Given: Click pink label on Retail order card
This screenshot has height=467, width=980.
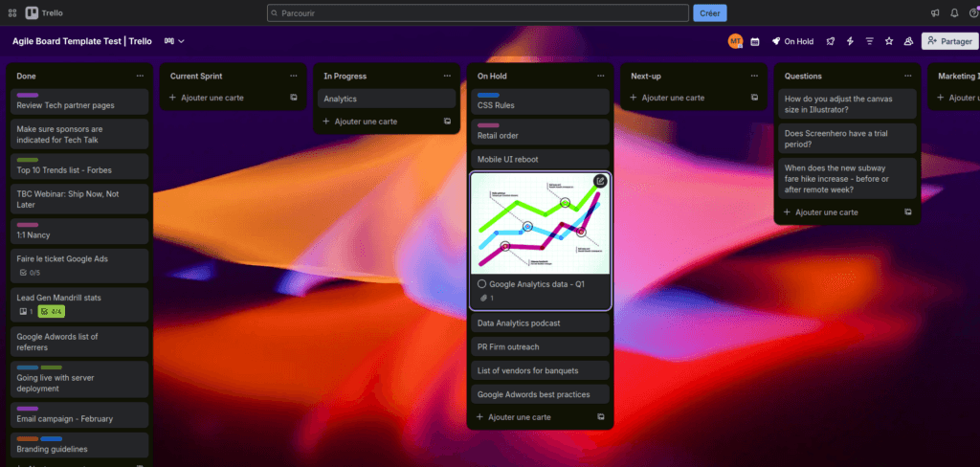Looking at the screenshot, I should pos(488,125).
